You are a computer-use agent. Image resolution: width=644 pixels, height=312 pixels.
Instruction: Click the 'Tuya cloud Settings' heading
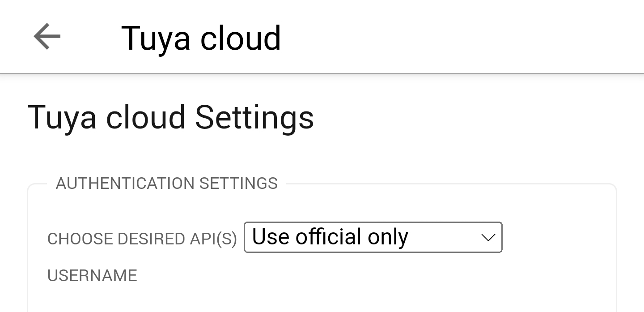pyautogui.click(x=170, y=117)
